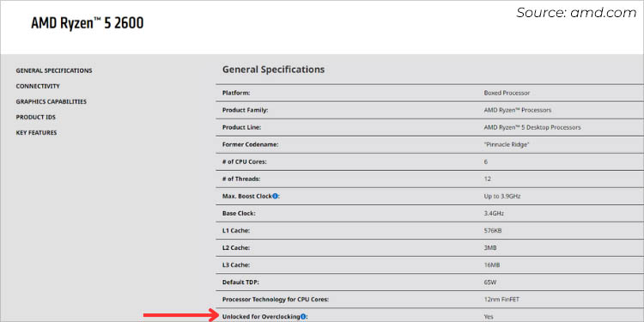Screen dimensions: 644x322
Task: Select the # of CPU Cores row
Action: tap(429, 161)
